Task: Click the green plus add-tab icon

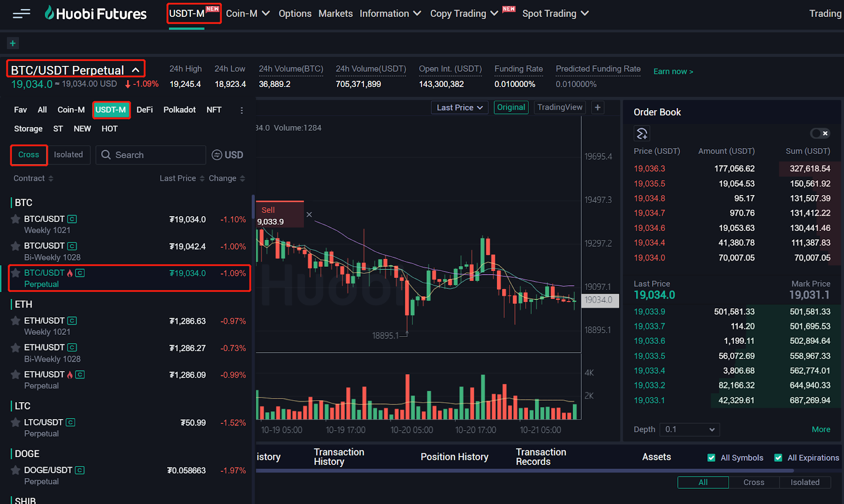Action: coord(13,43)
